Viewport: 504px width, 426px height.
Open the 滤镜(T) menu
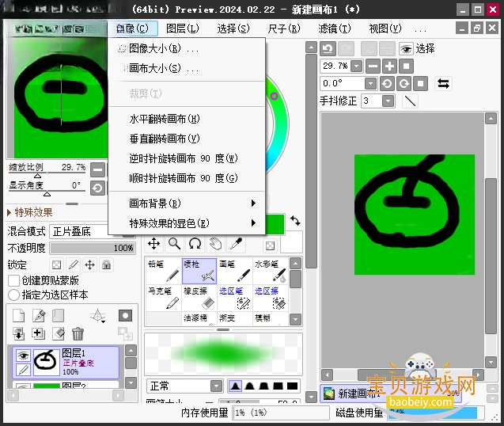[334, 29]
